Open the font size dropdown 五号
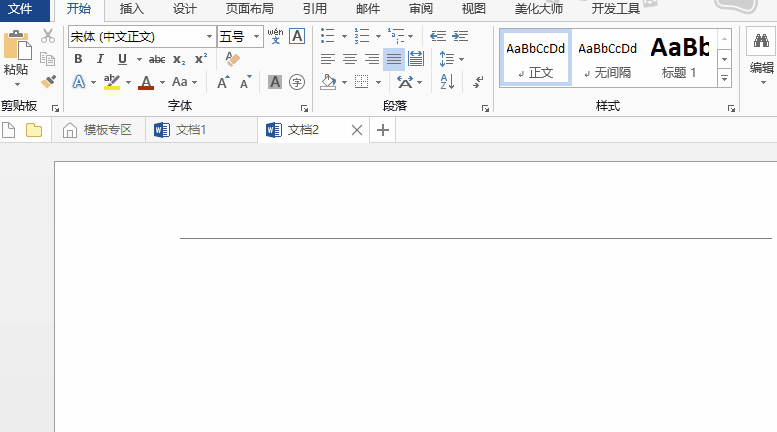Viewport: 777px width, 432px height. click(257, 37)
